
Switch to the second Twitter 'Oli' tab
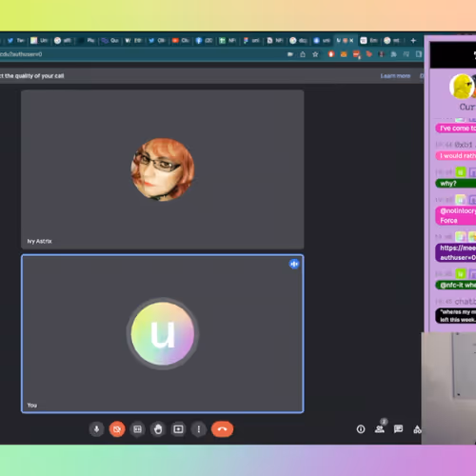coord(157,41)
